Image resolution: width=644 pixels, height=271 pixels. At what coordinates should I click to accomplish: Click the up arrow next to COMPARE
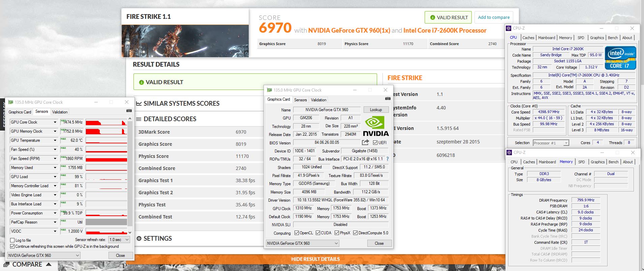[49, 264]
